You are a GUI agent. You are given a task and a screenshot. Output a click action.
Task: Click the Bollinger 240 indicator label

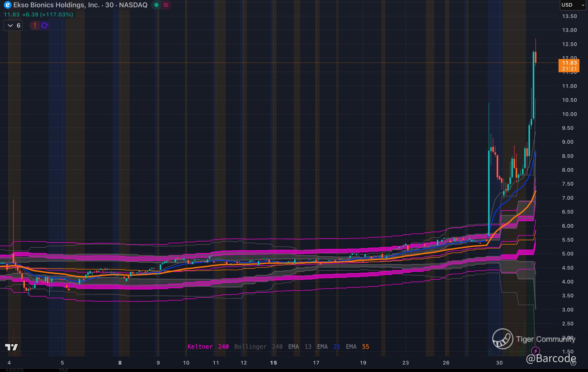coord(258,347)
